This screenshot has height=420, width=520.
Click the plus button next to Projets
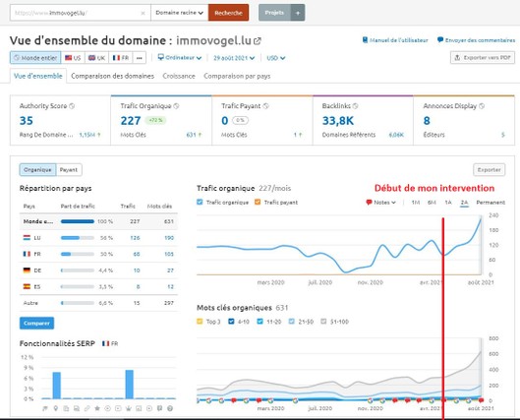click(x=298, y=13)
